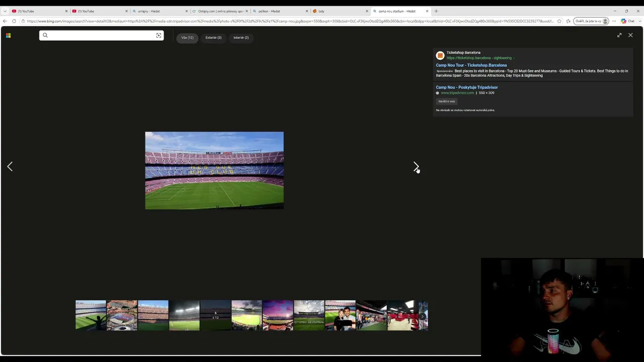Click the Microsoft logo beside the search box
The width and height of the screenshot is (644, 362).
coord(8,35)
